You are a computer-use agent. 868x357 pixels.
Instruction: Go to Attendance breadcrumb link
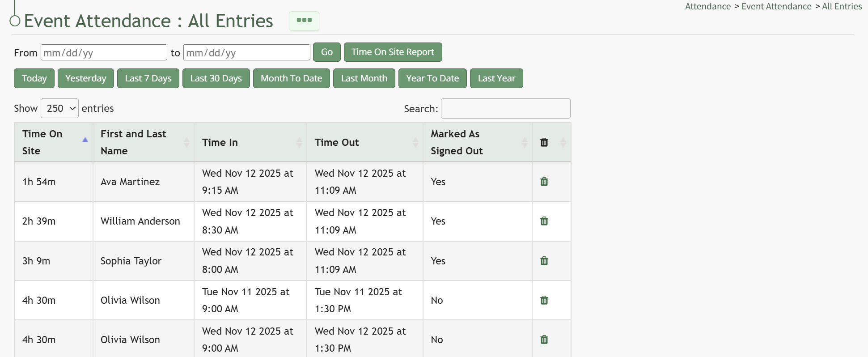tap(708, 6)
